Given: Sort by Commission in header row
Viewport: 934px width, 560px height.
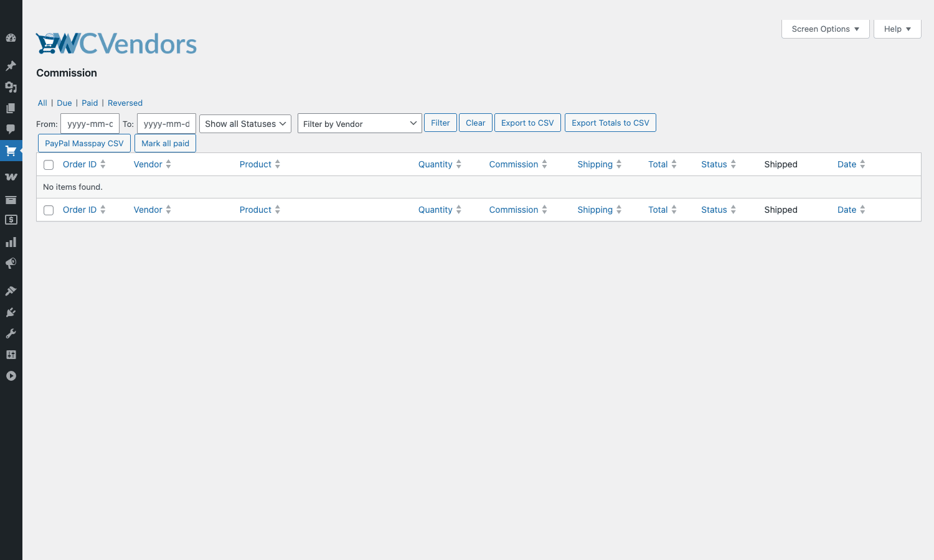Looking at the screenshot, I should pos(518,164).
